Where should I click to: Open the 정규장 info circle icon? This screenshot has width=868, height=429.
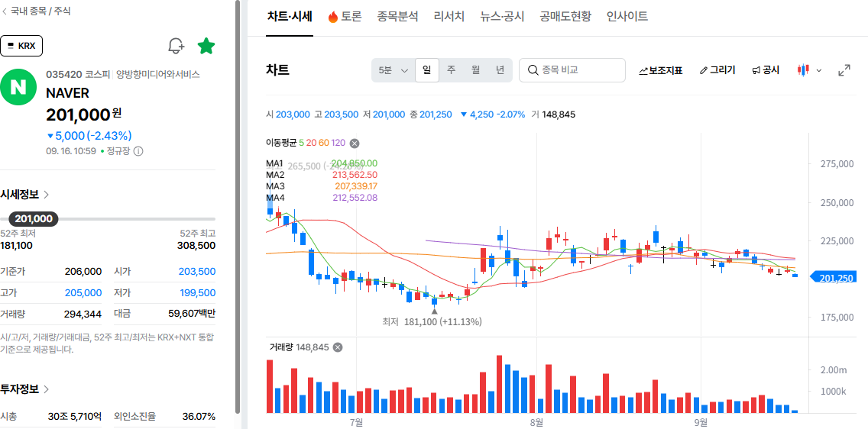point(138,151)
